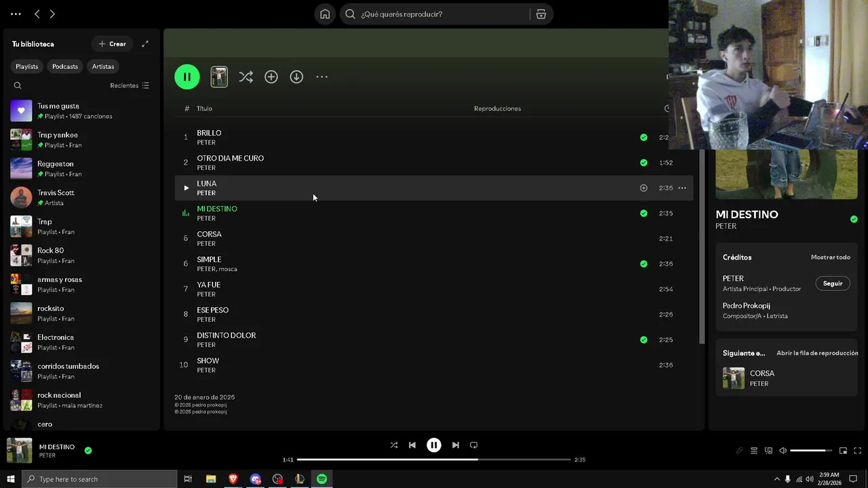The width and height of the screenshot is (868, 488).
Task: Toggle saved checkmark in now-playing side panel
Action: (854, 219)
